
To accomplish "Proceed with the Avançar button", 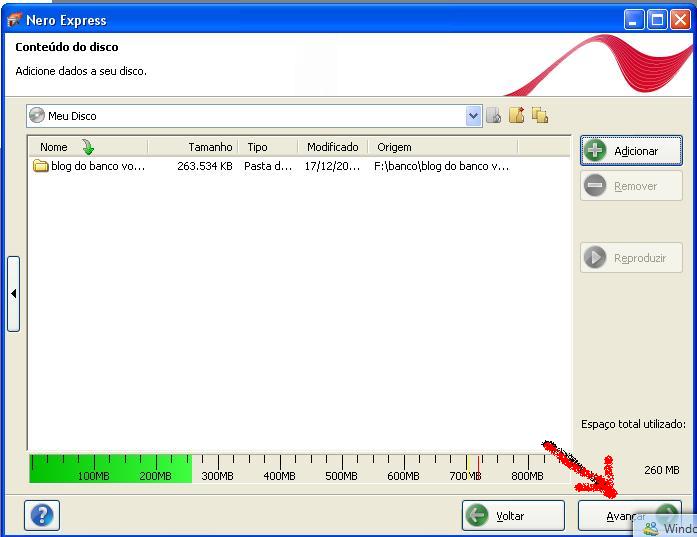I will [x=629, y=516].
